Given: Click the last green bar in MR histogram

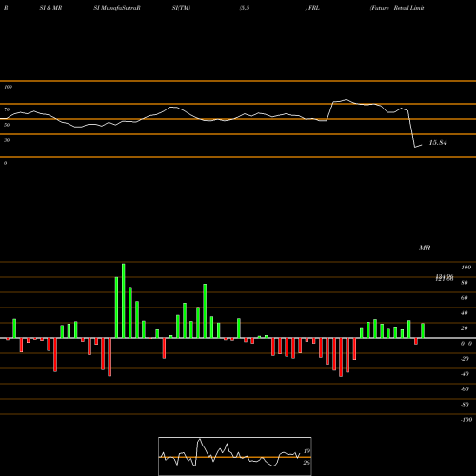Looking at the screenshot, I should coord(423,330).
